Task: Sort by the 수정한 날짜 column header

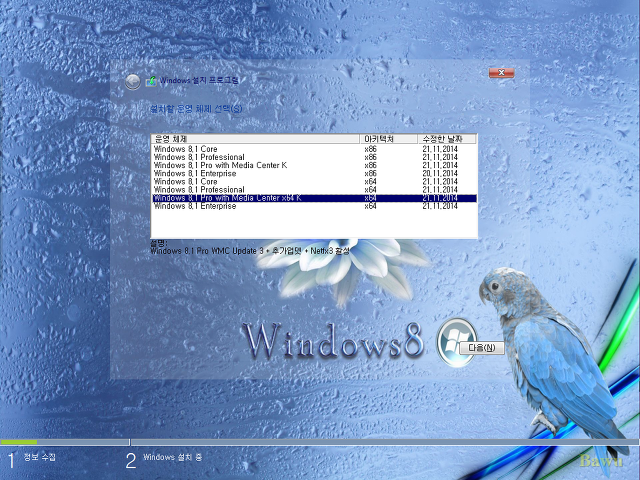Action: (x=447, y=139)
